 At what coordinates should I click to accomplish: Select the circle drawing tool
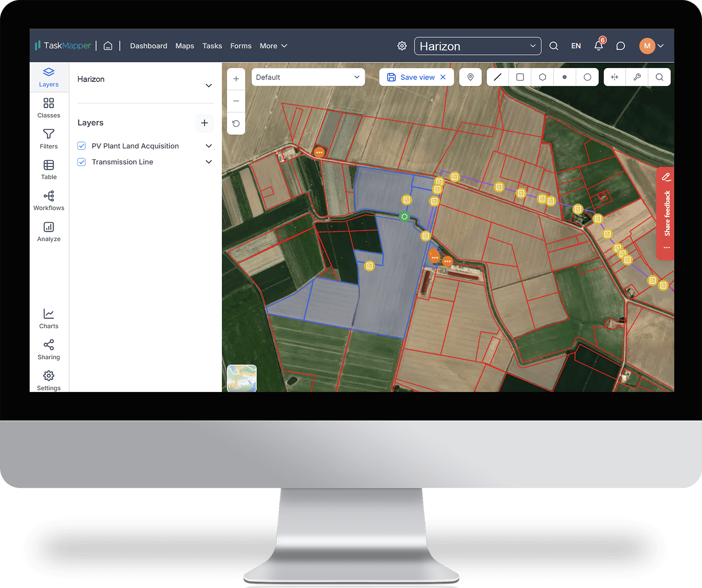[587, 77]
